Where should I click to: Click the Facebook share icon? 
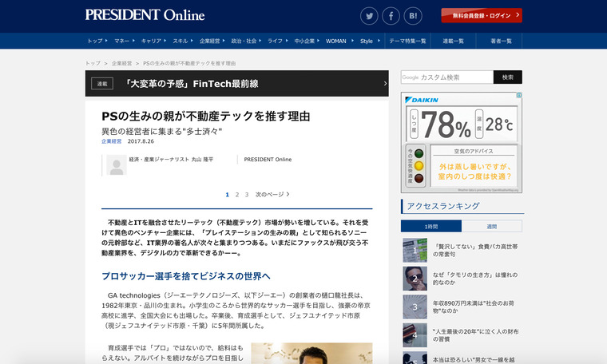pyautogui.click(x=391, y=16)
